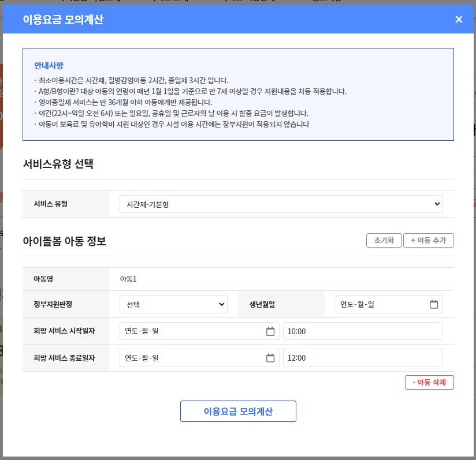Click the 초기화 reset button
This screenshot has height=460, width=476.
click(x=384, y=241)
